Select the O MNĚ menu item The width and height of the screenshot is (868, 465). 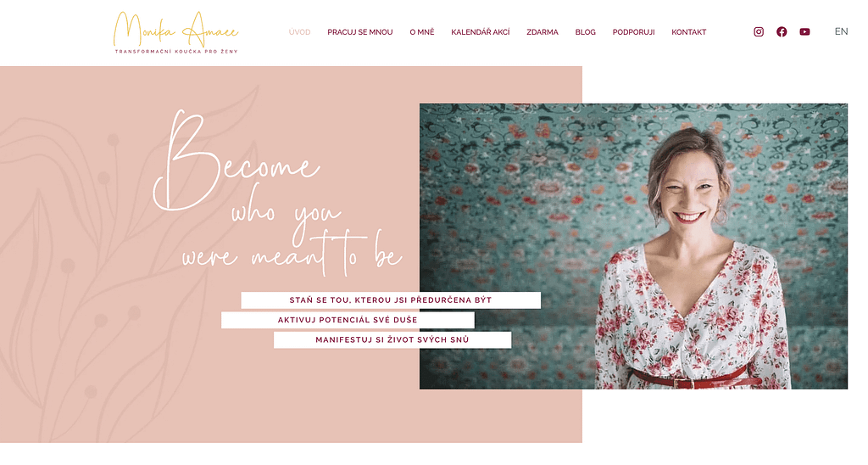[422, 32]
